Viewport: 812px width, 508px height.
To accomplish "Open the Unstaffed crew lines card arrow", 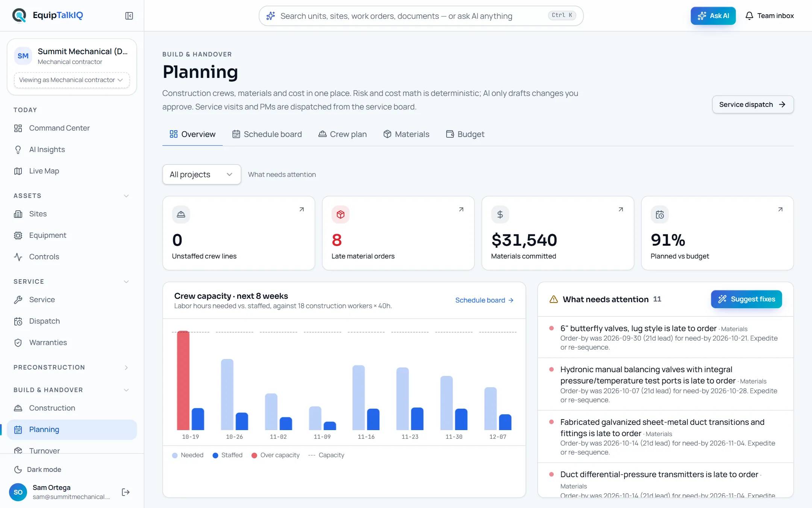I will [301, 209].
